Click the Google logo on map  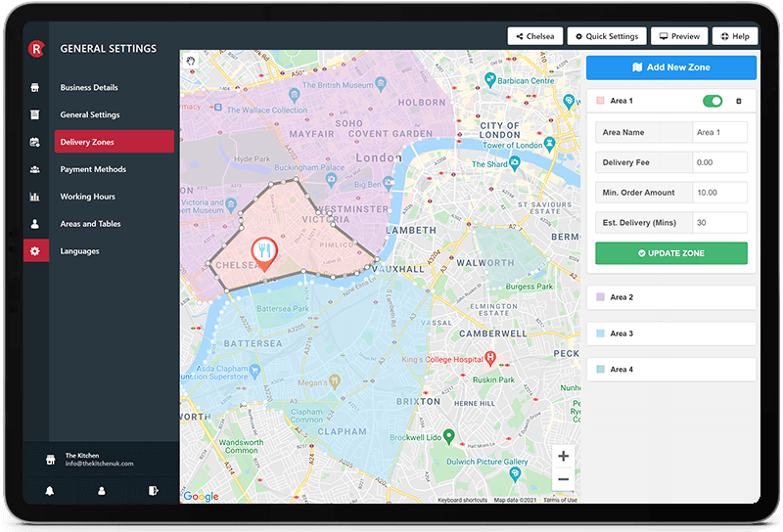click(x=201, y=496)
